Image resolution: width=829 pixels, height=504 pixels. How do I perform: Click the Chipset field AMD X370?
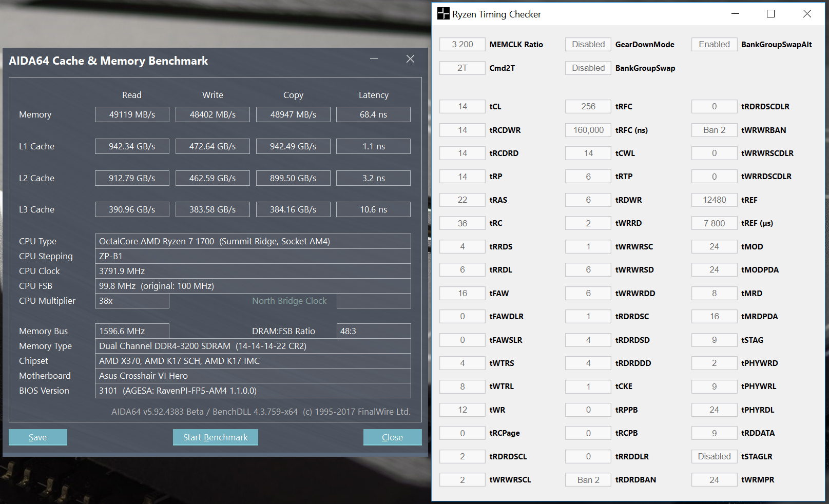tap(253, 361)
